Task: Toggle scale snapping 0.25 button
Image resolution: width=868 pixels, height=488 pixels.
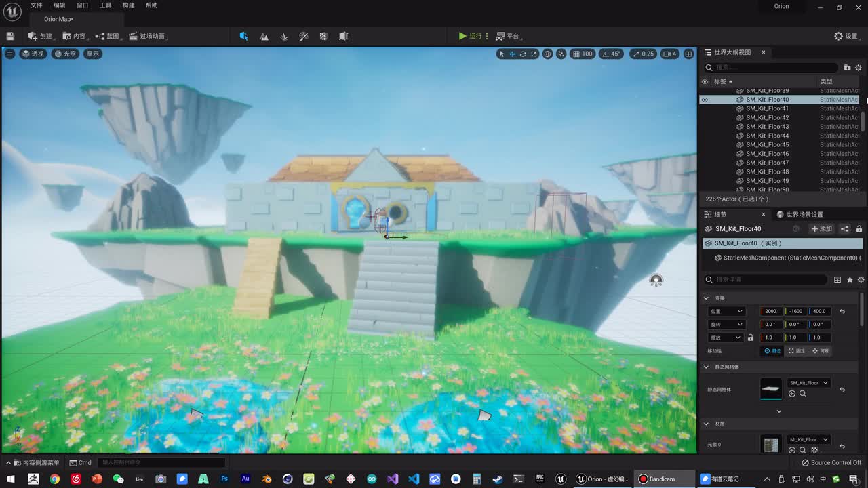Action: (643, 54)
